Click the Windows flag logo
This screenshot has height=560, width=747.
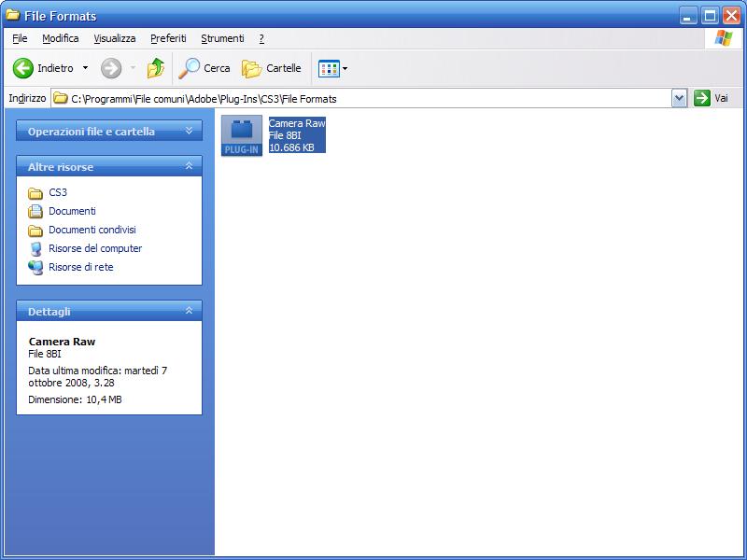point(723,38)
